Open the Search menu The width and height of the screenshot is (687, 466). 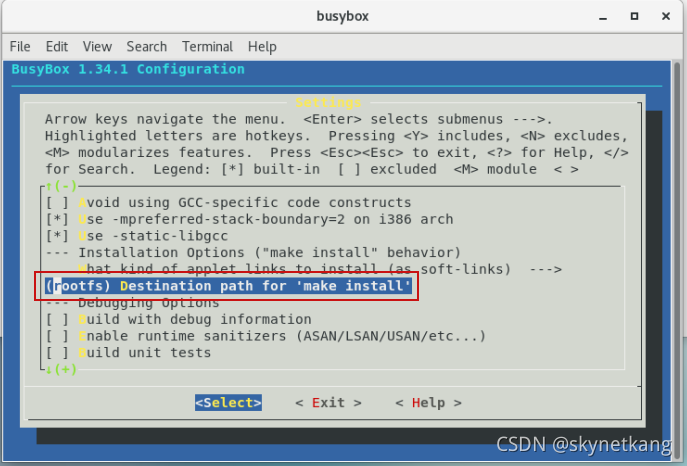[147, 46]
